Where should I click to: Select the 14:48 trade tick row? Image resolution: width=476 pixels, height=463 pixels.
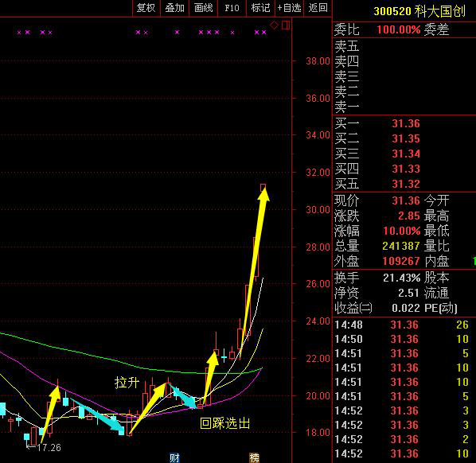point(404,325)
